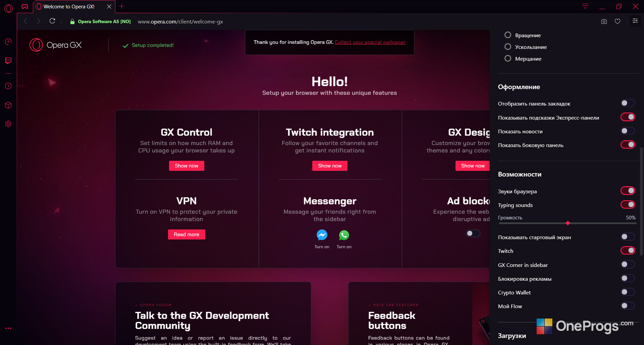Turn on Facebook Messenger icon
This screenshot has height=345, width=644.
322,235
